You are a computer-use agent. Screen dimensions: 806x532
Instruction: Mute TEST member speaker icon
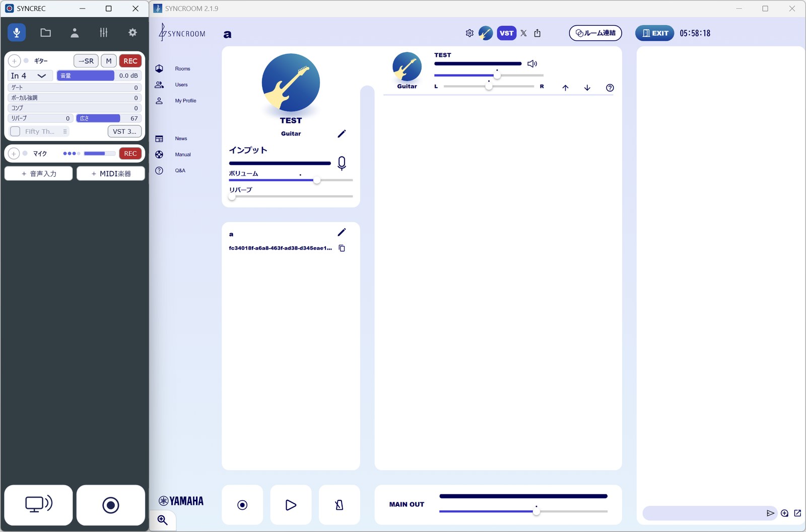click(532, 64)
